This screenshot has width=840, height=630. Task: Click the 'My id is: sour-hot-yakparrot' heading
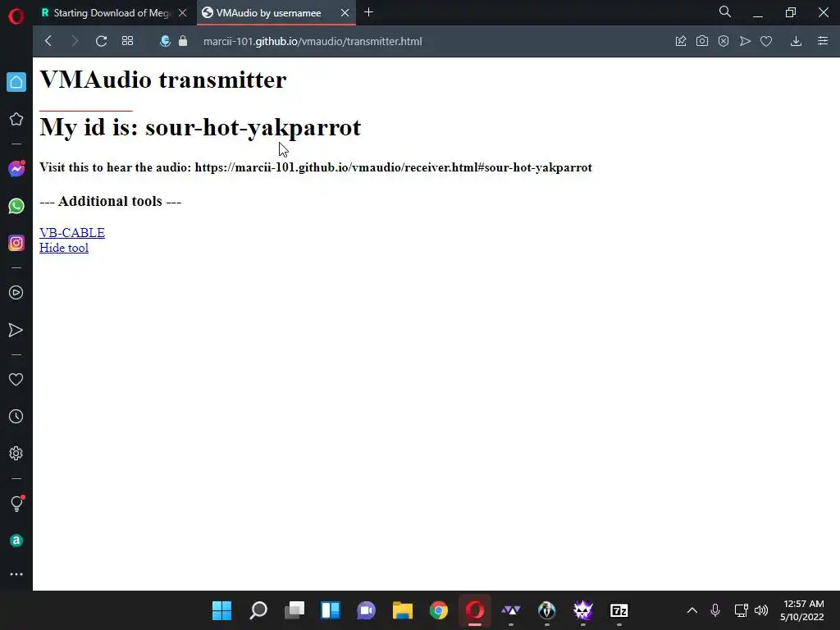(x=200, y=127)
